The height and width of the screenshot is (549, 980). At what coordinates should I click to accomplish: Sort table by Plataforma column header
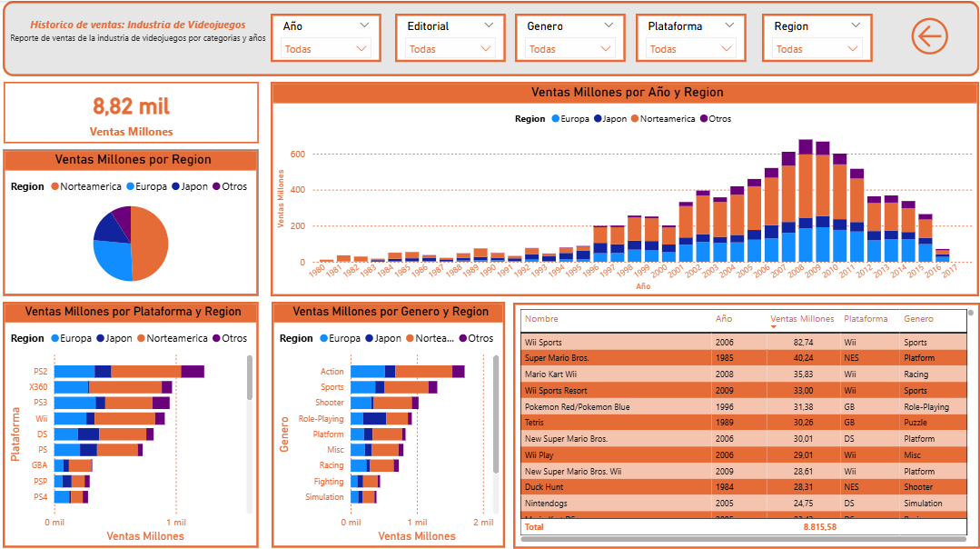click(x=866, y=319)
